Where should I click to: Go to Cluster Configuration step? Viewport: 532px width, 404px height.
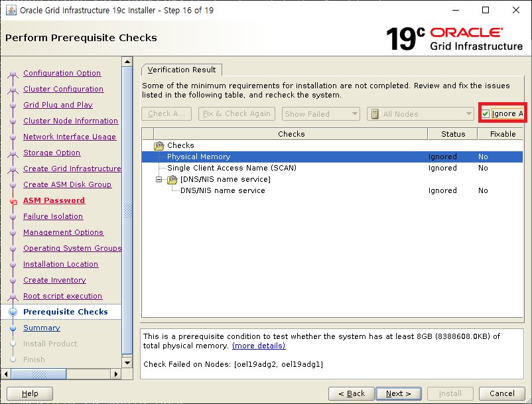64,89
